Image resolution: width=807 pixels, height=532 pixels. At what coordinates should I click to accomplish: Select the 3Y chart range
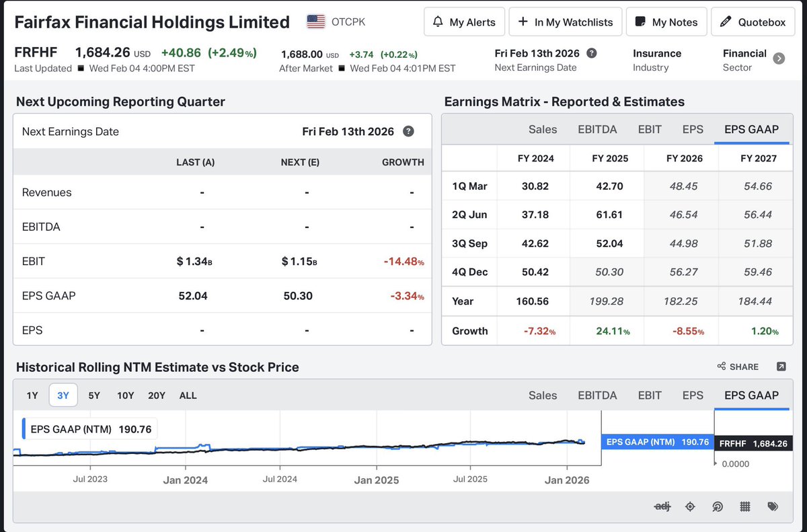63,395
